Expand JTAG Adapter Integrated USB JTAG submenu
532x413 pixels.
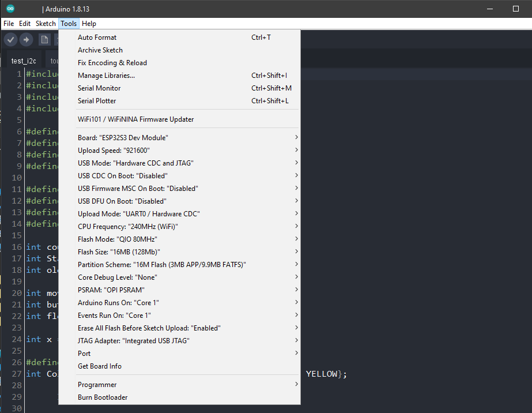pos(179,341)
